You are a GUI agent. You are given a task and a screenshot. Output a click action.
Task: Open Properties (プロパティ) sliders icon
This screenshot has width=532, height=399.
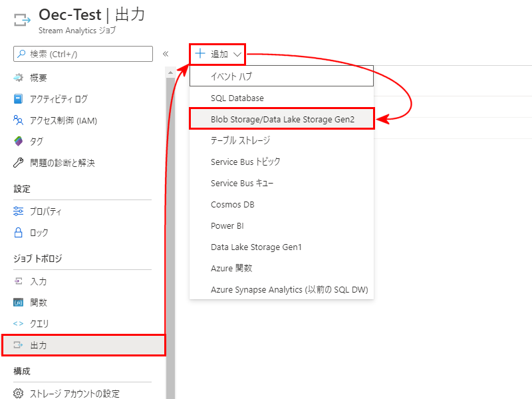click(x=19, y=211)
